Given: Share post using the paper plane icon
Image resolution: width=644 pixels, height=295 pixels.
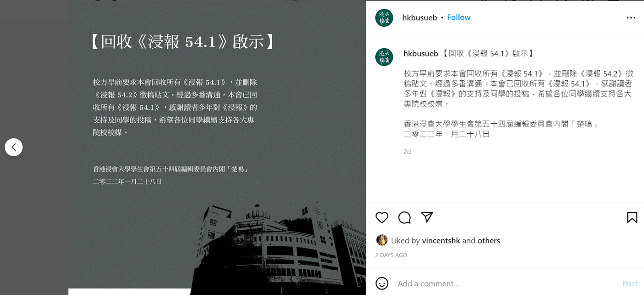Looking at the screenshot, I should click(427, 217).
